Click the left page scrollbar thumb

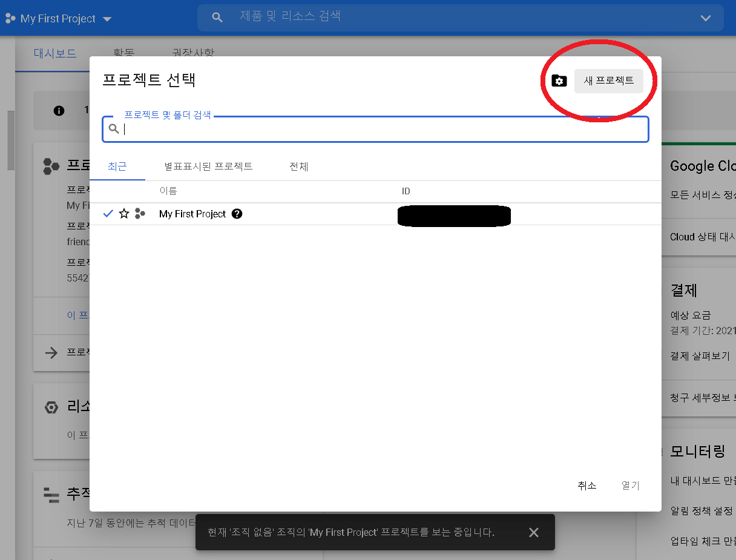(11, 140)
